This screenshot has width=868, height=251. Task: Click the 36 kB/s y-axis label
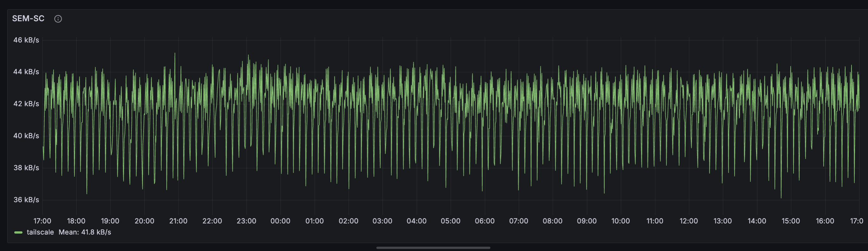click(x=26, y=200)
